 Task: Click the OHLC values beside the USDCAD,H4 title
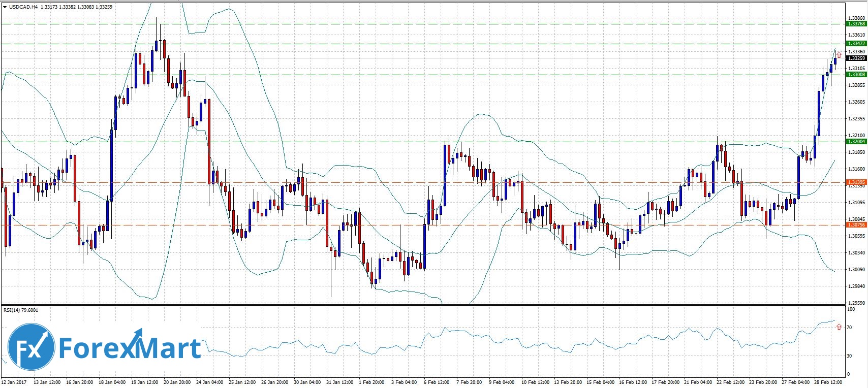click(76, 7)
